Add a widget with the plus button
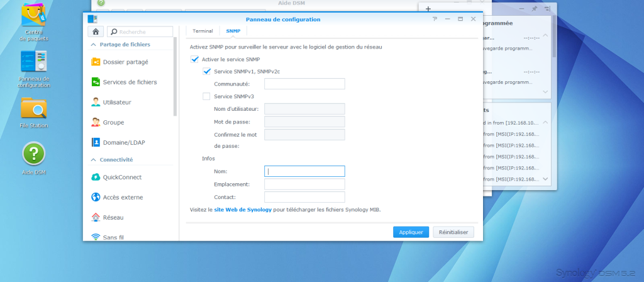644x282 pixels. (x=428, y=9)
